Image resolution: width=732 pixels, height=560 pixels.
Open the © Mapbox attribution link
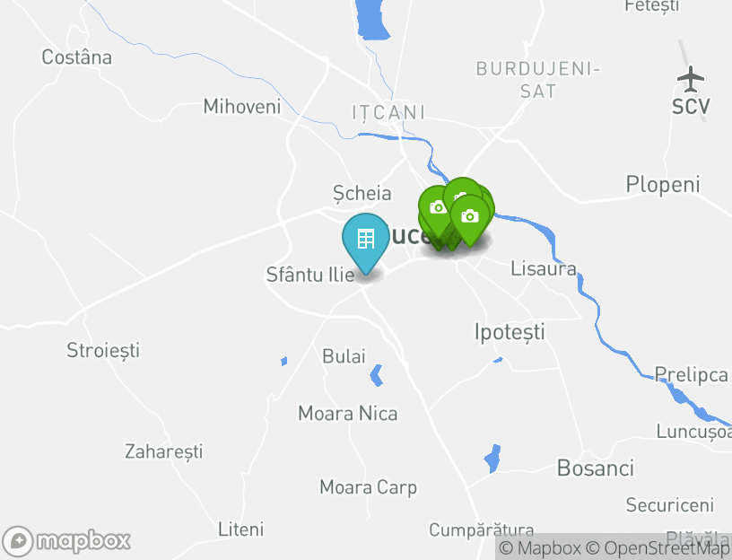[x=540, y=547]
